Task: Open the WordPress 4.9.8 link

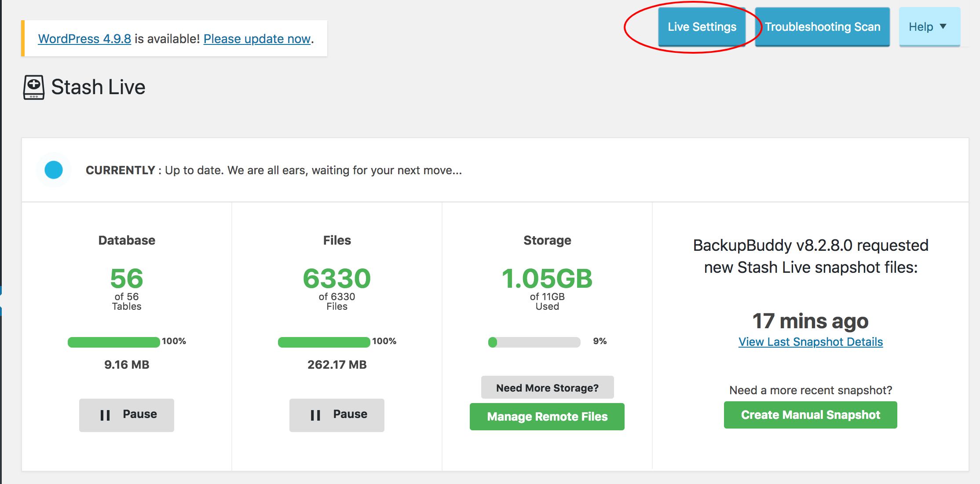Action: tap(84, 39)
